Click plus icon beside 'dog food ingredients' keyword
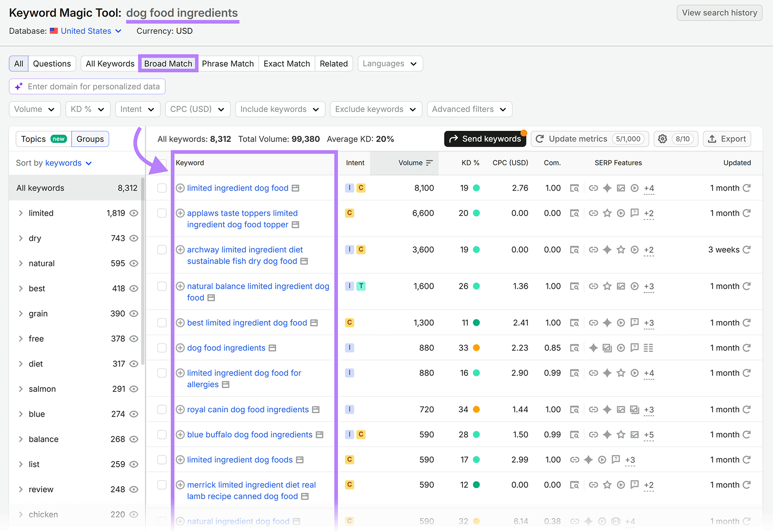This screenshot has height=532, width=773. [x=180, y=348]
